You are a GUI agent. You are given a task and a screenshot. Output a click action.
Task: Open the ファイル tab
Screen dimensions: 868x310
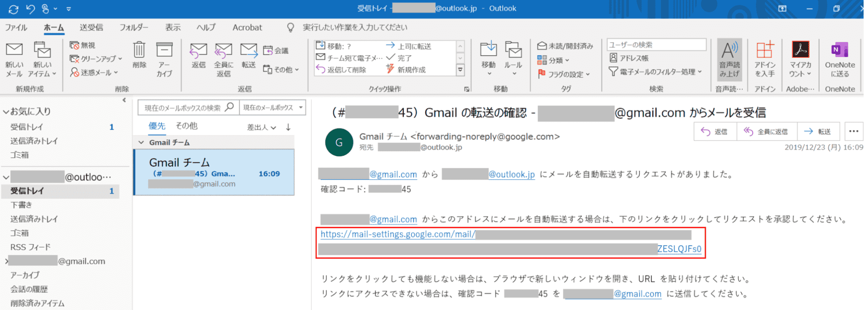pos(16,27)
